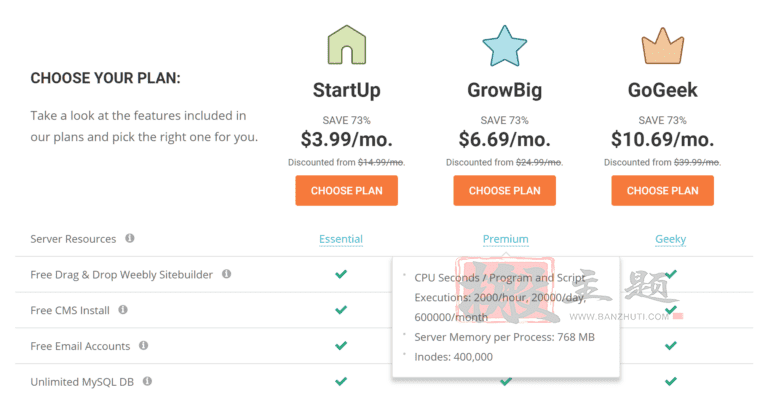768x399 pixels.
Task: Expand the Essential server resources link
Action: pos(341,239)
